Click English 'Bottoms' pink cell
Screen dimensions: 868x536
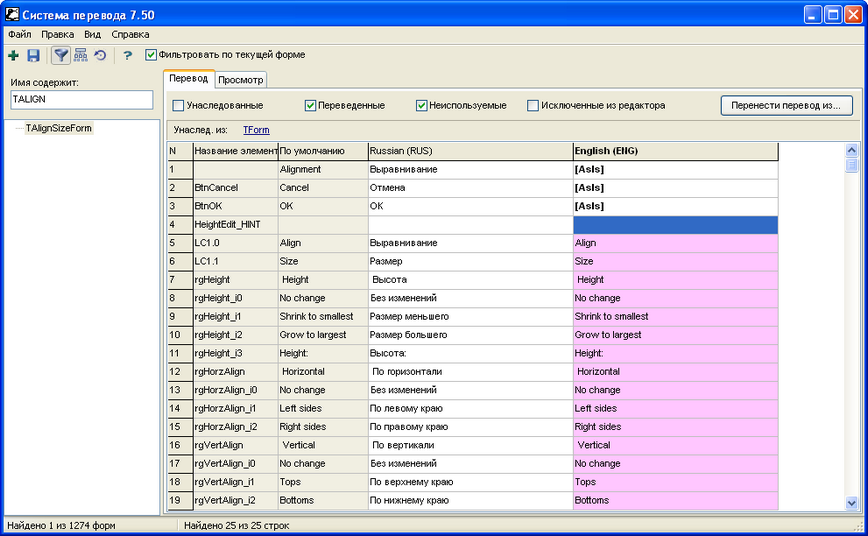coord(675,501)
